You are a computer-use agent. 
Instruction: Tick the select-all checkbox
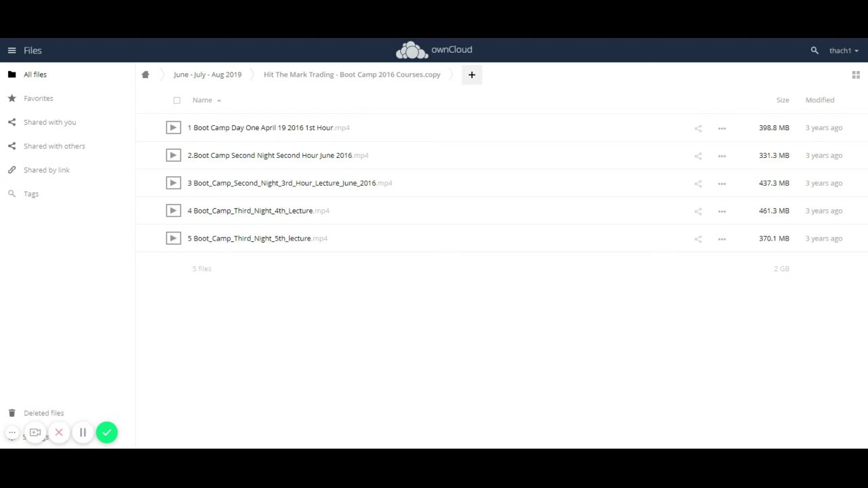(177, 100)
